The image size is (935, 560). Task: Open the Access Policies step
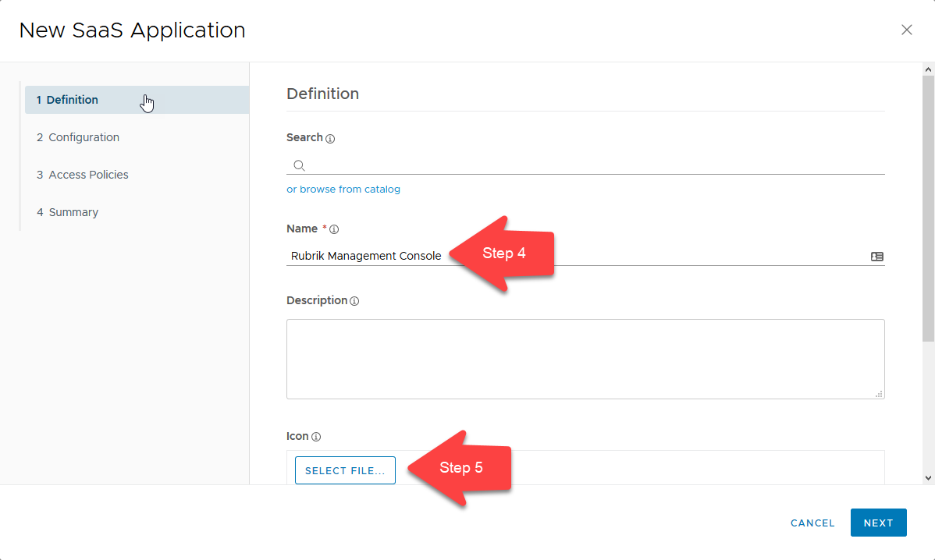tap(88, 174)
